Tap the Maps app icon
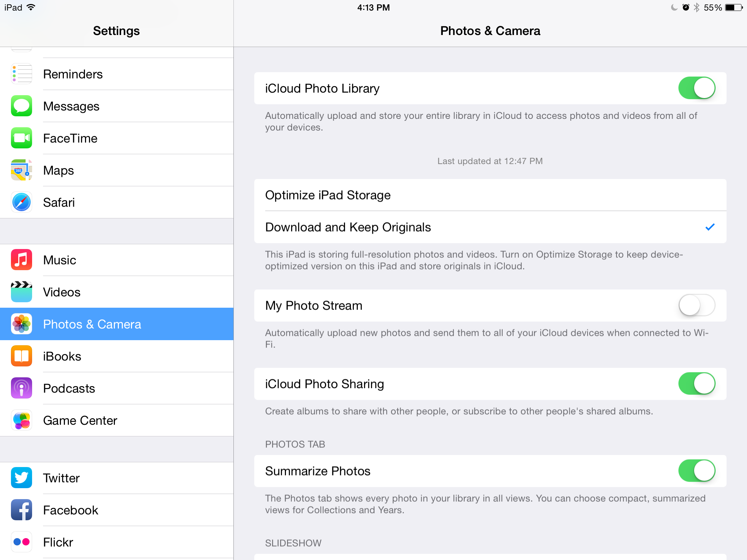 (x=22, y=170)
